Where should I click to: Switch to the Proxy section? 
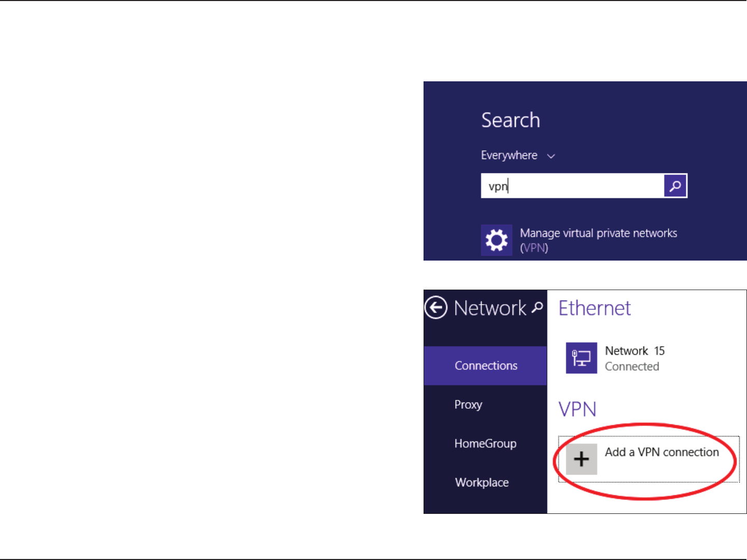[468, 405]
